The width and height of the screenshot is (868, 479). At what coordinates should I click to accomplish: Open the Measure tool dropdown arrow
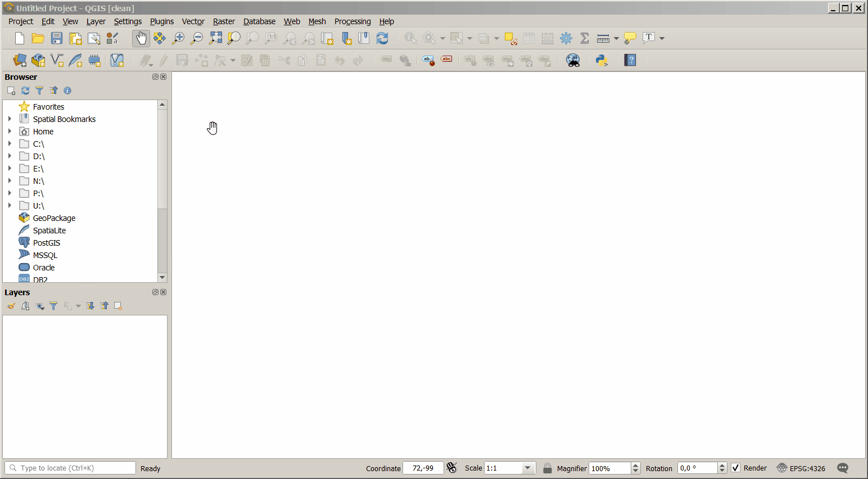616,38
